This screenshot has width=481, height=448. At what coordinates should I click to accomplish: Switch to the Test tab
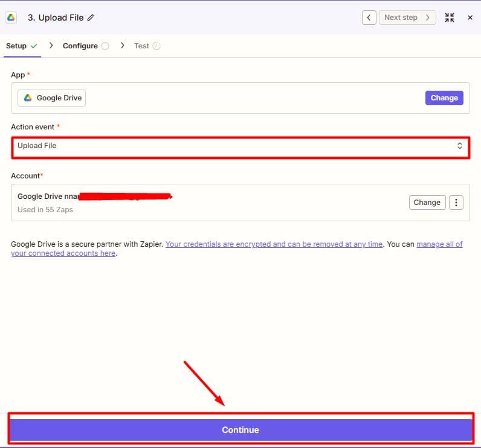(147, 46)
